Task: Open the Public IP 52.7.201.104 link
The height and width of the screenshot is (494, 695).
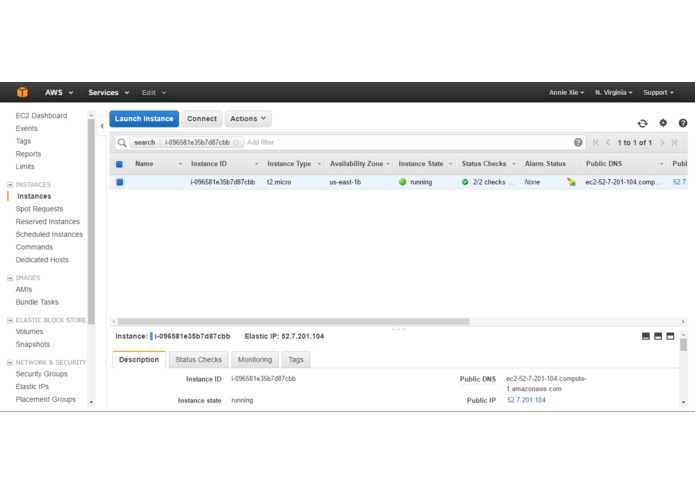Action: pos(526,400)
